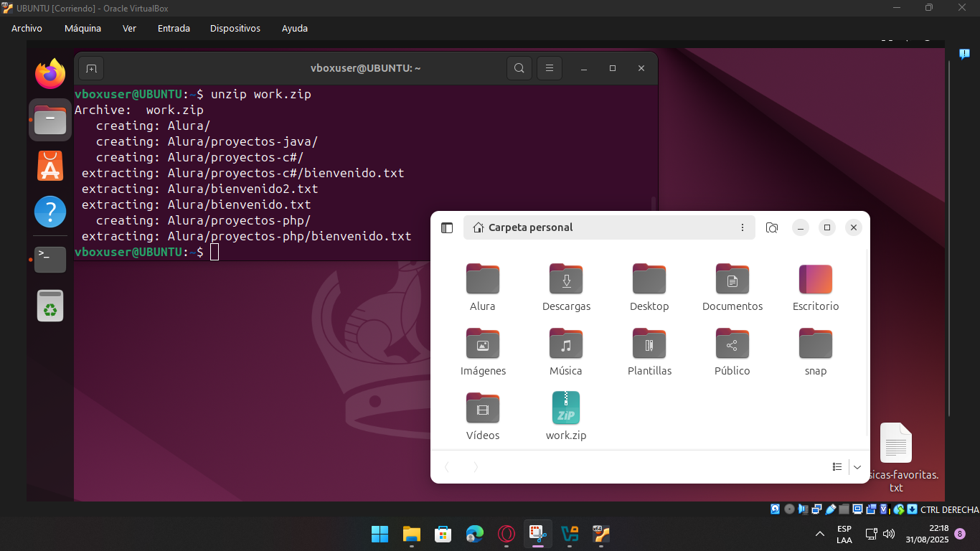Screen dimensions: 980x551
Task: Open the App Center dock icon
Action: click(50, 166)
